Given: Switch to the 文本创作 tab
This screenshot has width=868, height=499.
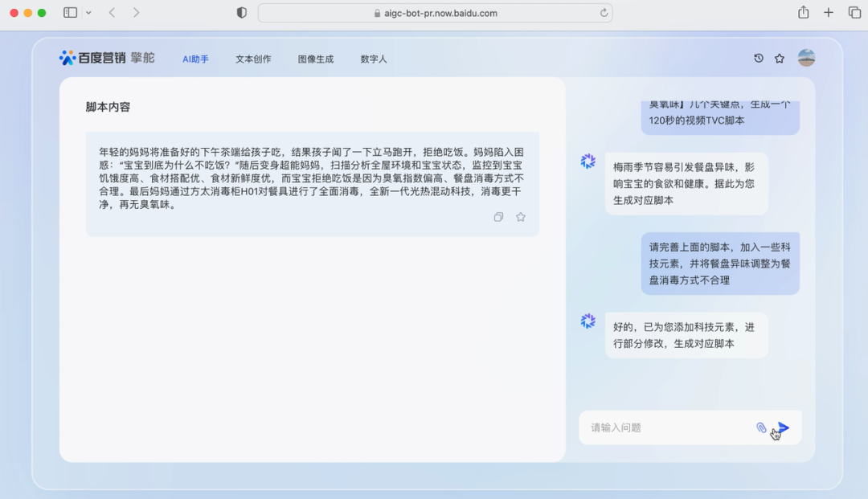Looking at the screenshot, I should pos(253,59).
